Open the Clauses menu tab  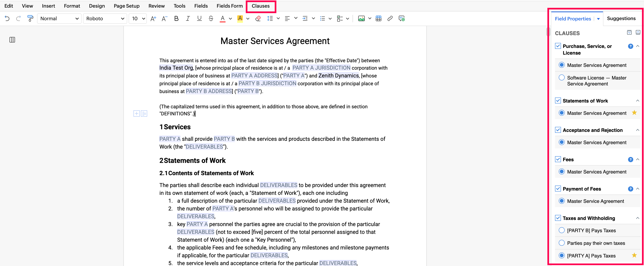(x=260, y=6)
